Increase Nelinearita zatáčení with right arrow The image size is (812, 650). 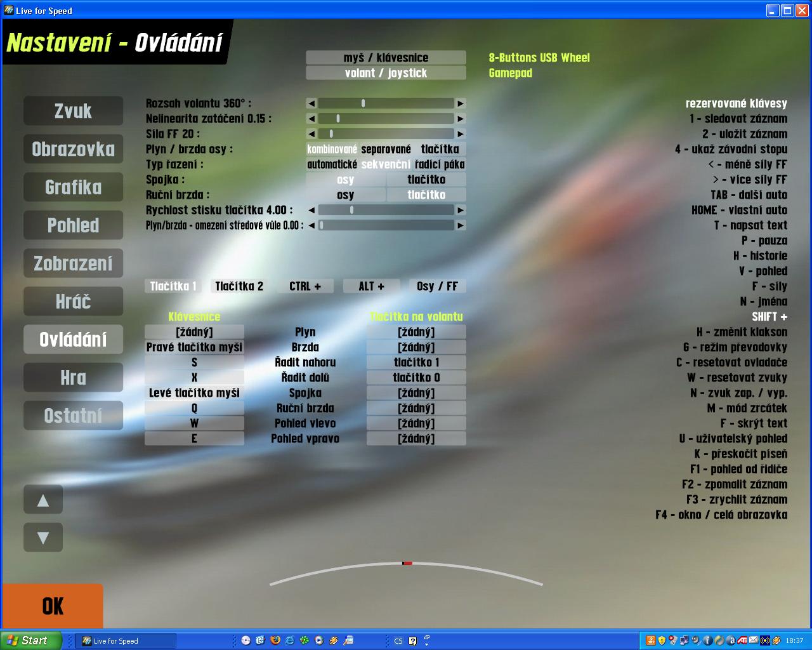(x=461, y=119)
